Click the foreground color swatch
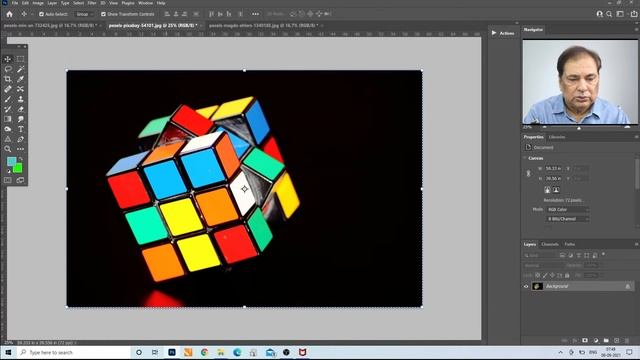Screen dimensions: 640x360 11,161
